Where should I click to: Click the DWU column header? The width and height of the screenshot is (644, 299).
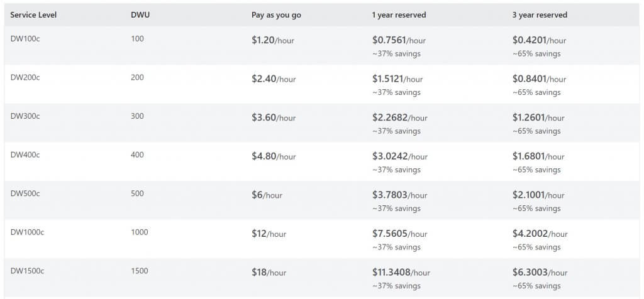139,14
